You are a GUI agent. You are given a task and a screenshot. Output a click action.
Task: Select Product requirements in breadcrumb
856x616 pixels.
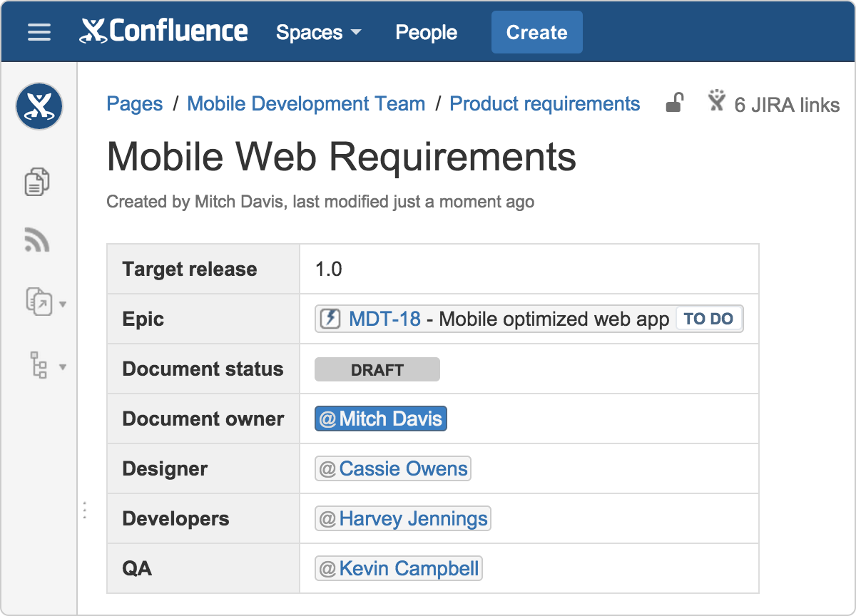tap(544, 103)
